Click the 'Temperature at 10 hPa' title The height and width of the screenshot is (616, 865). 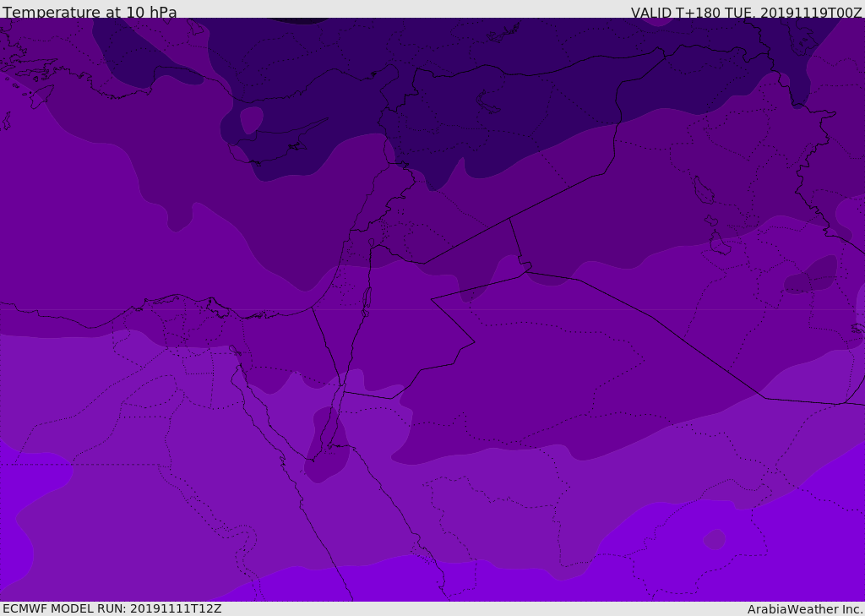click(x=90, y=12)
